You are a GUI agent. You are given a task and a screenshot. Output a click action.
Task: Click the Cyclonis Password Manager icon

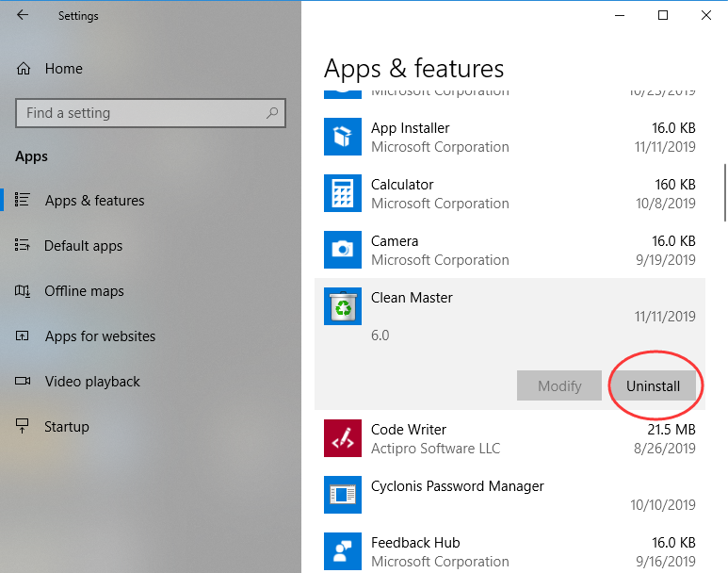pyautogui.click(x=343, y=495)
